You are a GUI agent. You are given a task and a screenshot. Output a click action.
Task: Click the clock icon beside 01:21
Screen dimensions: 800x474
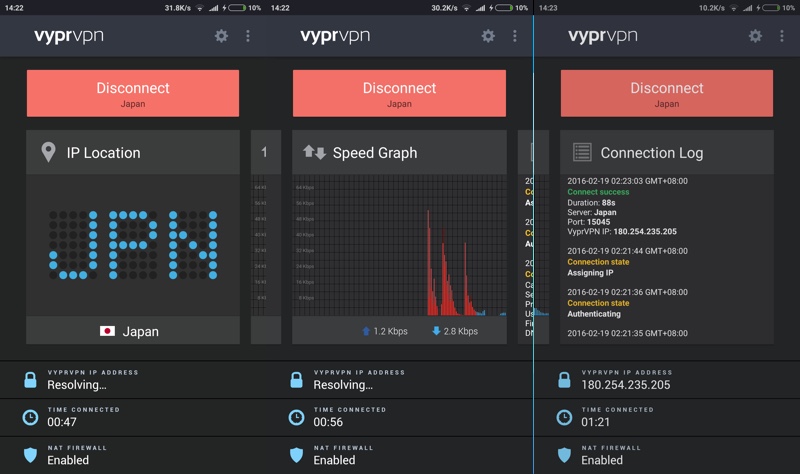564,417
